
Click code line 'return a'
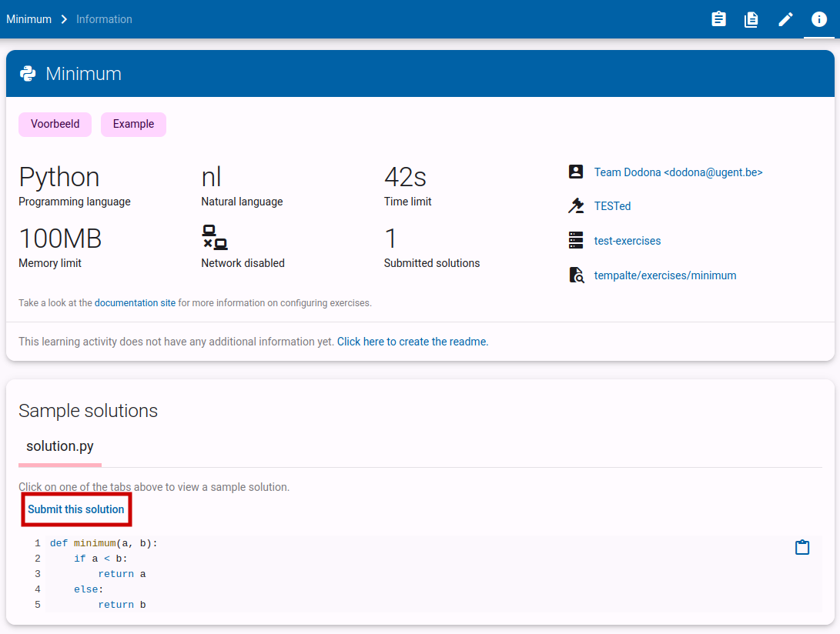(x=122, y=574)
